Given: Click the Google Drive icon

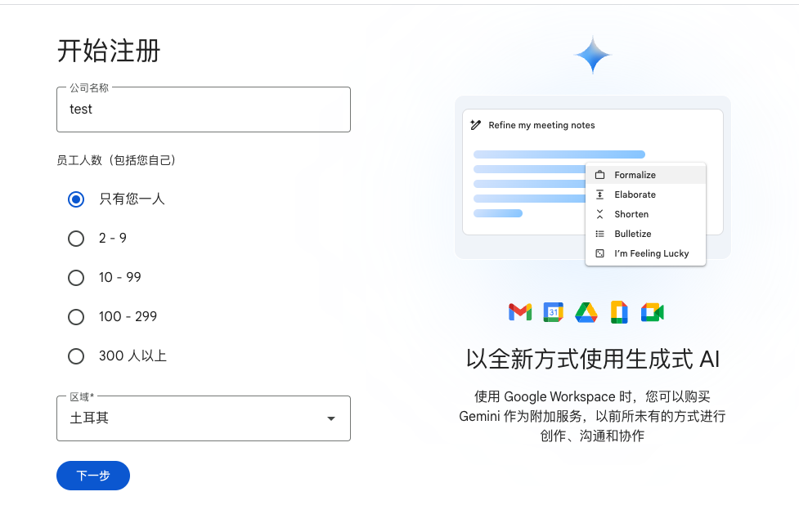Looking at the screenshot, I should [586, 312].
